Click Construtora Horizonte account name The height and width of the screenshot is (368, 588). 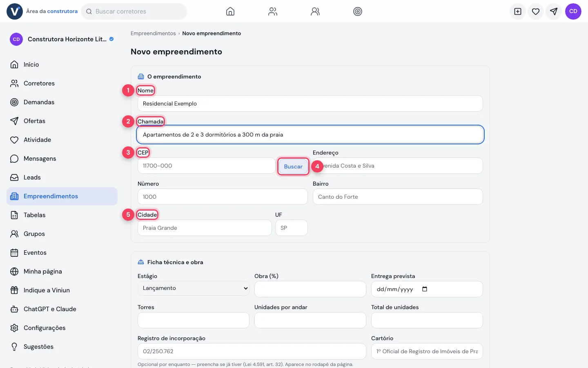pos(67,39)
